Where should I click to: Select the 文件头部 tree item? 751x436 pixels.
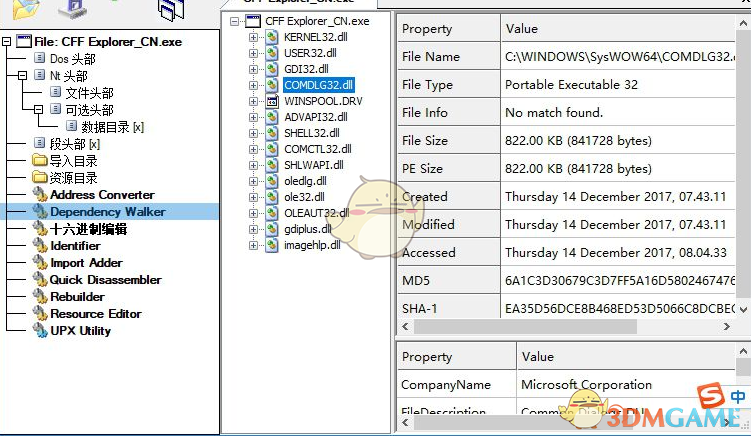90,93
